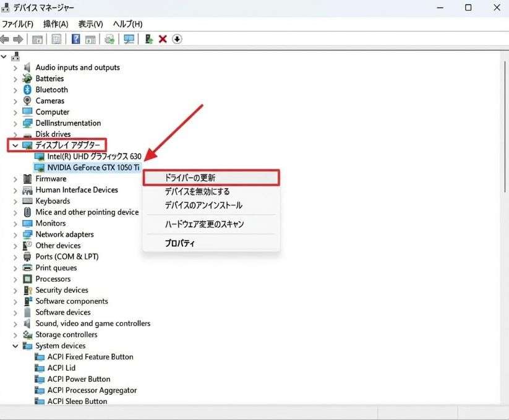509x420 pixels.
Task: Expand the Batteries category
Action: (15, 79)
